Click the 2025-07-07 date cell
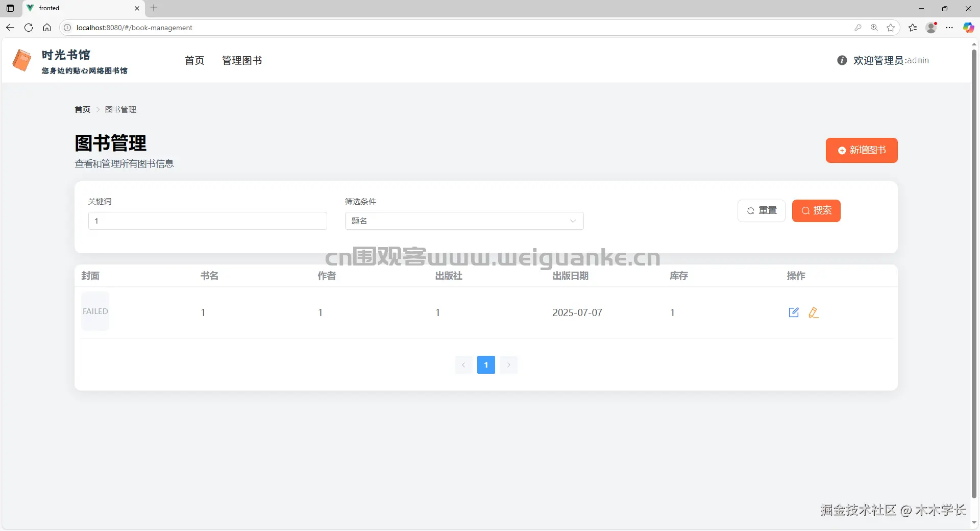The height and width of the screenshot is (531, 980). tap(577, 312)
